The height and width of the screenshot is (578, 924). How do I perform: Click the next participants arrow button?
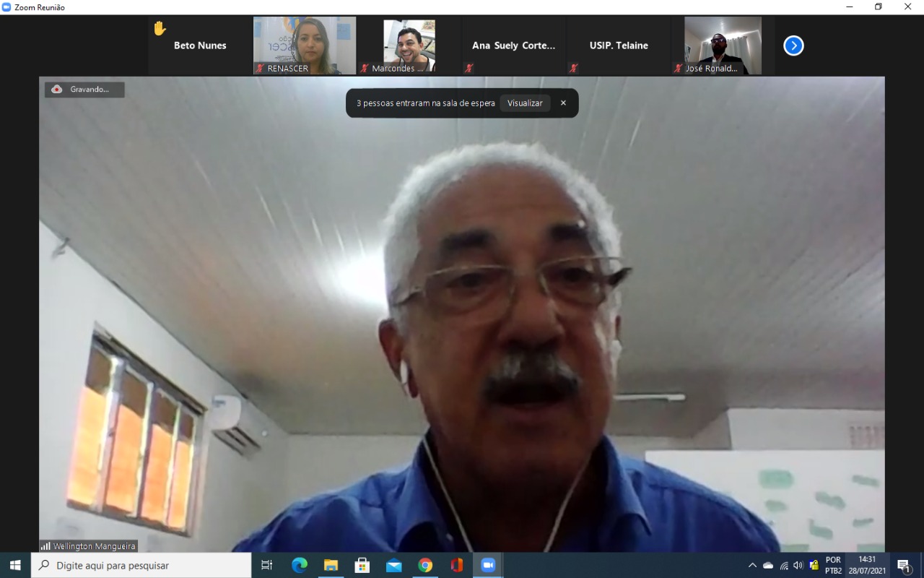(793, 46)
